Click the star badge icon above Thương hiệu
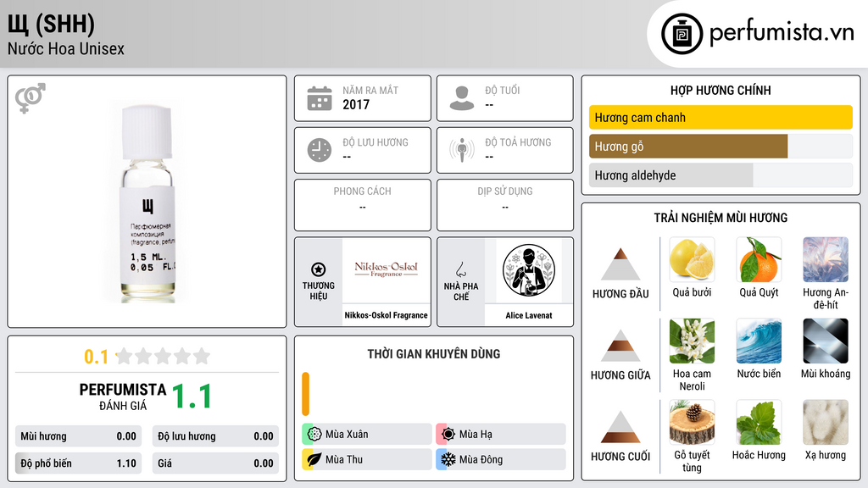 [x=319, y=269]
